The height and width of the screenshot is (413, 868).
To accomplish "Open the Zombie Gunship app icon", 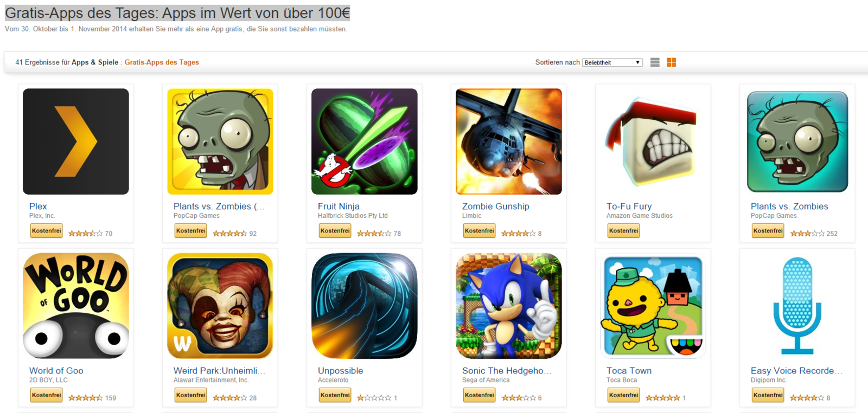I will pos(509,141).
